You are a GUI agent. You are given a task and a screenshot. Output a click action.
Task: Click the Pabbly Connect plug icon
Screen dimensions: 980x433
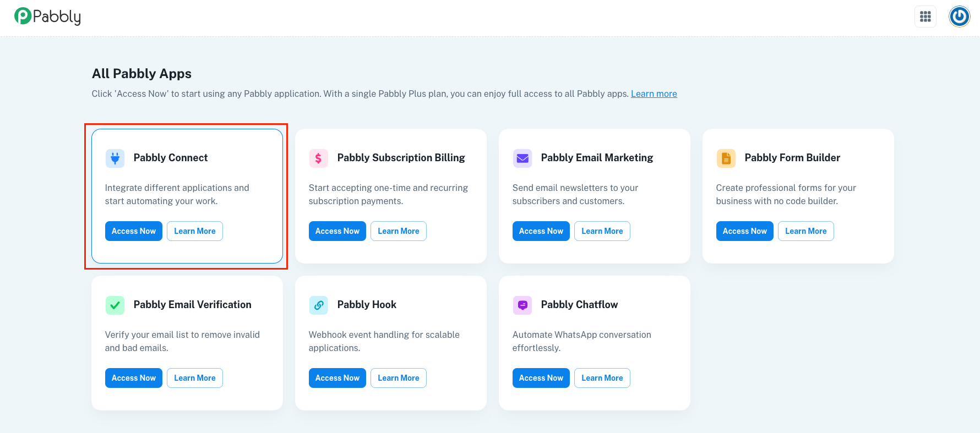pos(115,158)
